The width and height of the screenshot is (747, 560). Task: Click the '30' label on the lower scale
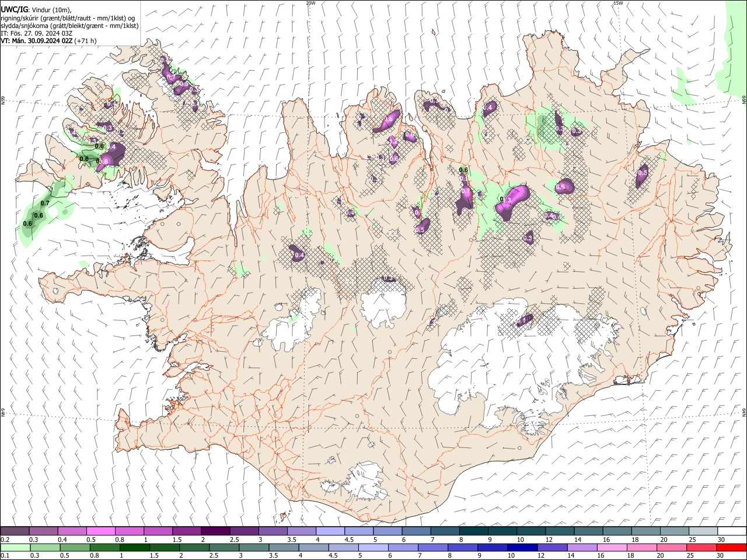tap(721, 556)
